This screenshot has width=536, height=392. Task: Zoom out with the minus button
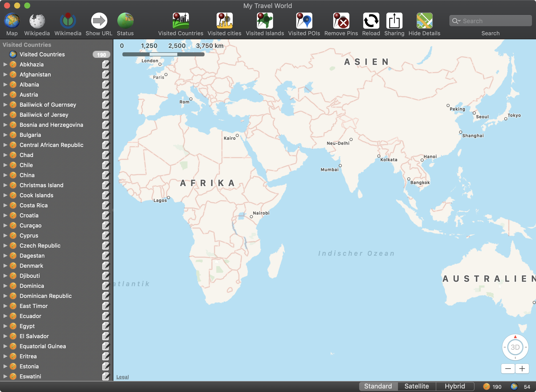click(508, 369)
